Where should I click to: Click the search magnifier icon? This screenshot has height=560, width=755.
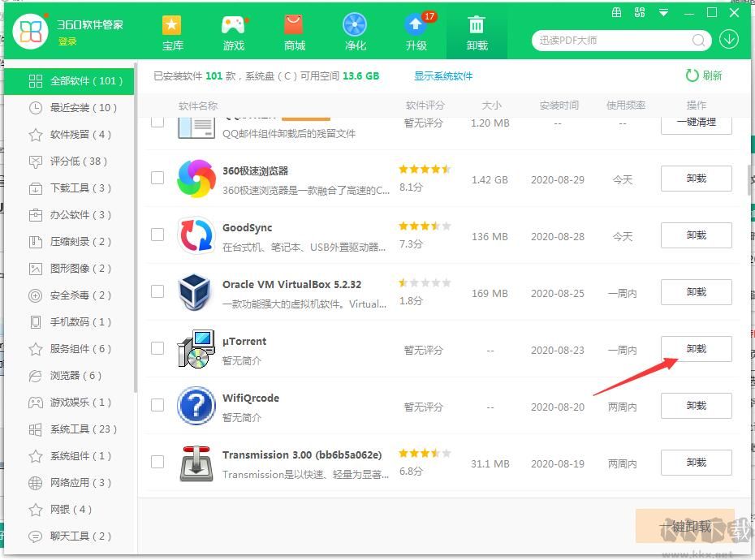click(699, 41)
